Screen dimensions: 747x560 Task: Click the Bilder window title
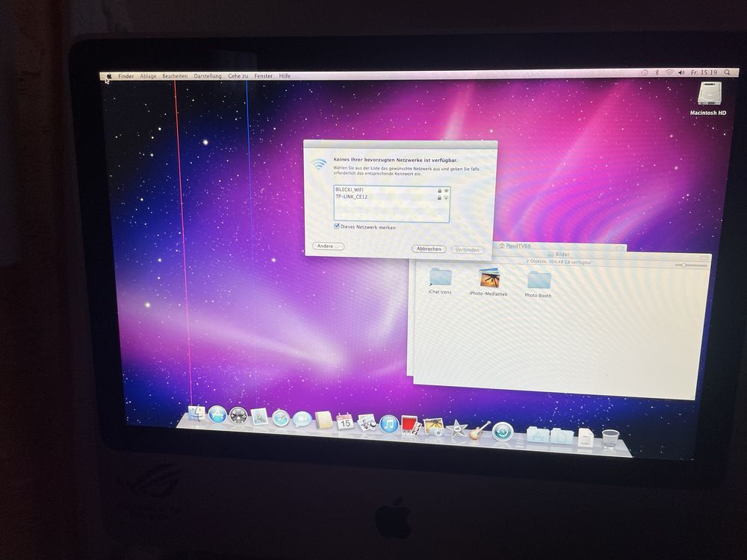[x=562, y=255]
